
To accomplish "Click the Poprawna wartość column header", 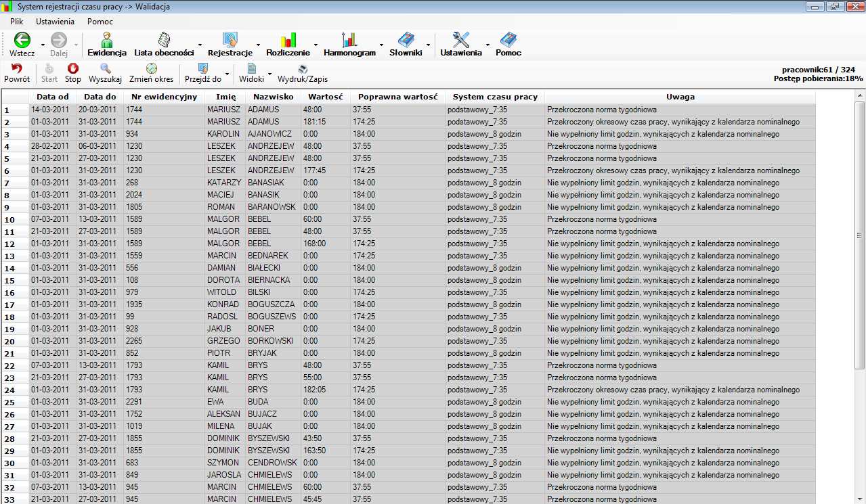I will click(398, 97).
